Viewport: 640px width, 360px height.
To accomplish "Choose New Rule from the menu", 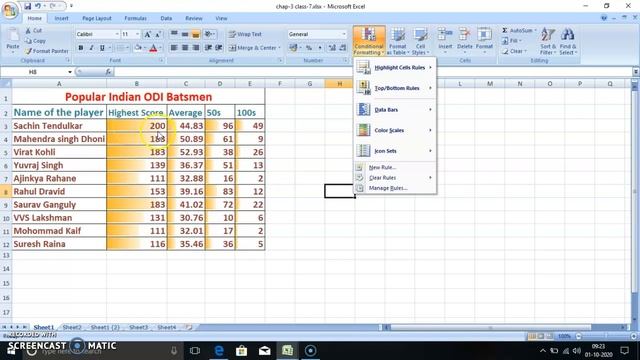I will (x=395, y=167).
